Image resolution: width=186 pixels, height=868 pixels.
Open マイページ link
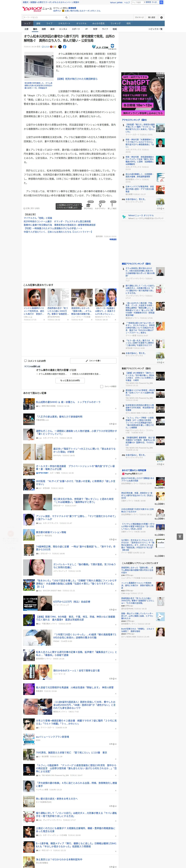(x=139, y=17)
